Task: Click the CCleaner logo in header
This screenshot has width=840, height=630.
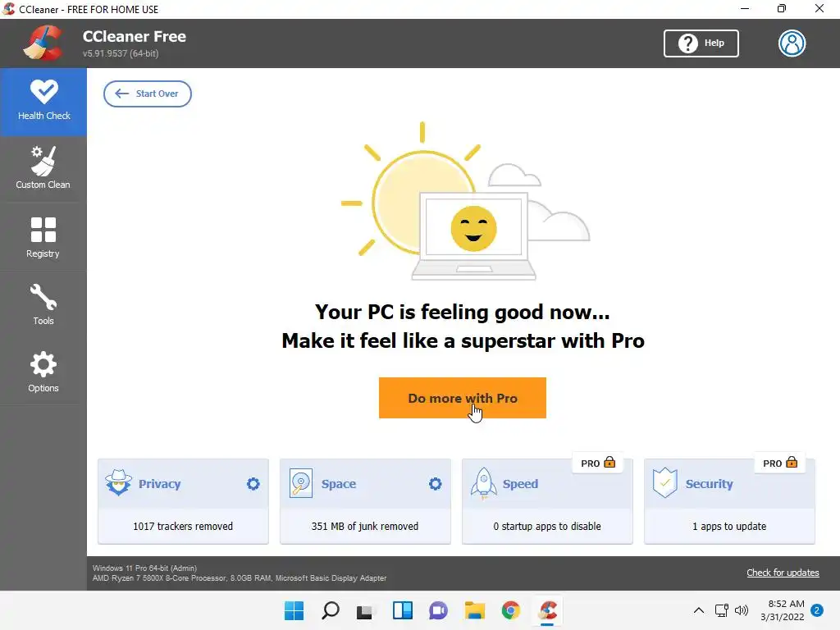Action: (43, 43)
